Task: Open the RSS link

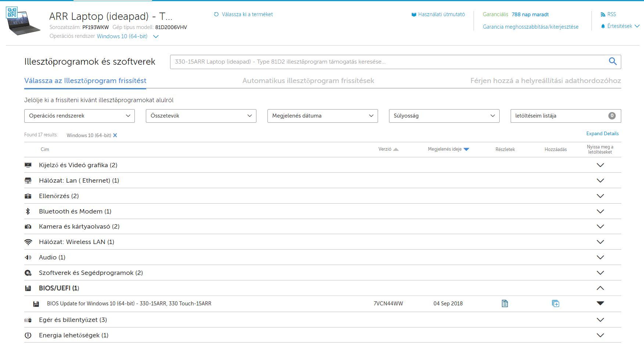Action: pyautogui.click(x=611, y=14)
